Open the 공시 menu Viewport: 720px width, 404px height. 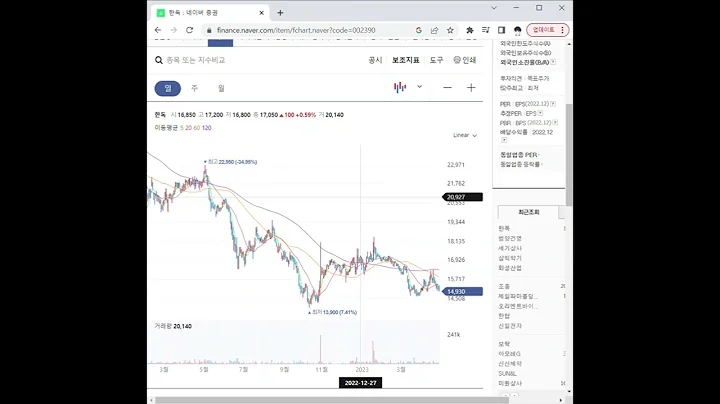point(375,60)
